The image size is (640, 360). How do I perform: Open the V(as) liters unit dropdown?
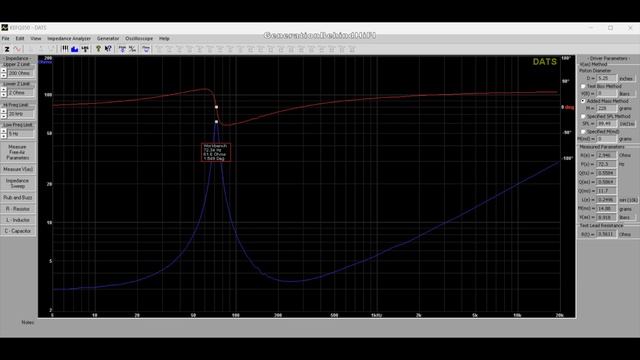(627, 217)
